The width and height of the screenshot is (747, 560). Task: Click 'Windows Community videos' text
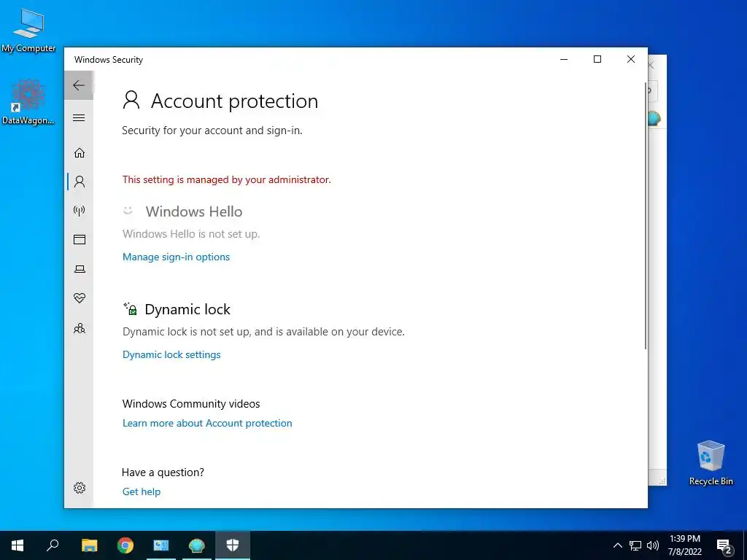tap(191, 404)
